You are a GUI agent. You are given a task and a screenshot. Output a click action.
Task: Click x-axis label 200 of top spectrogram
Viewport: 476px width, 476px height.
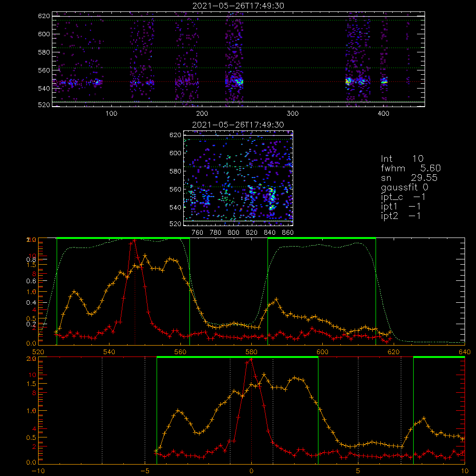click(x=202, y=114)
